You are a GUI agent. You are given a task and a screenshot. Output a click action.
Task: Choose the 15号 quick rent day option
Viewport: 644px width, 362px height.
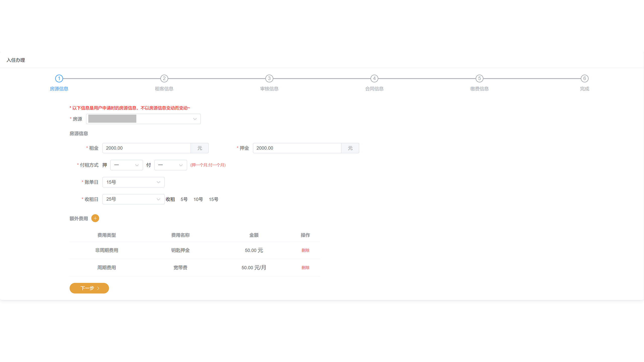pyautogui.click(x=213, y=199)
